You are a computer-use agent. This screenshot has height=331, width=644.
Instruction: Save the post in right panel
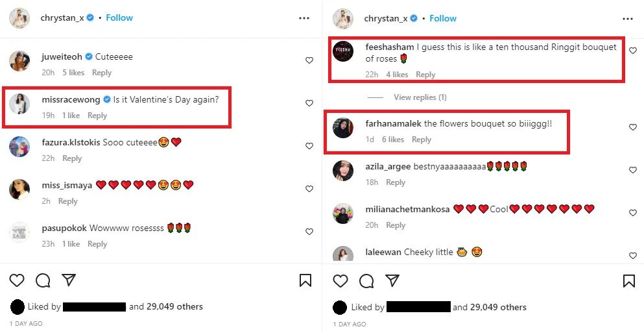629,281
